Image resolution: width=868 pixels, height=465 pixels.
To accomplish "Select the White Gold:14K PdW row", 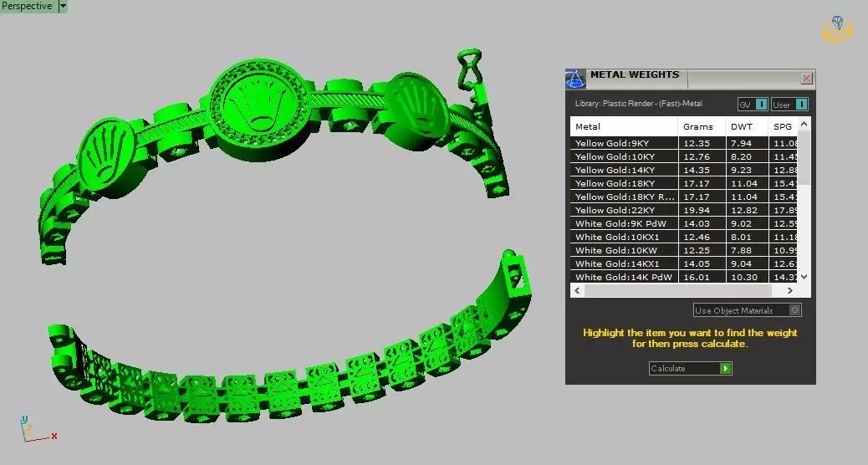I will 684,277.
